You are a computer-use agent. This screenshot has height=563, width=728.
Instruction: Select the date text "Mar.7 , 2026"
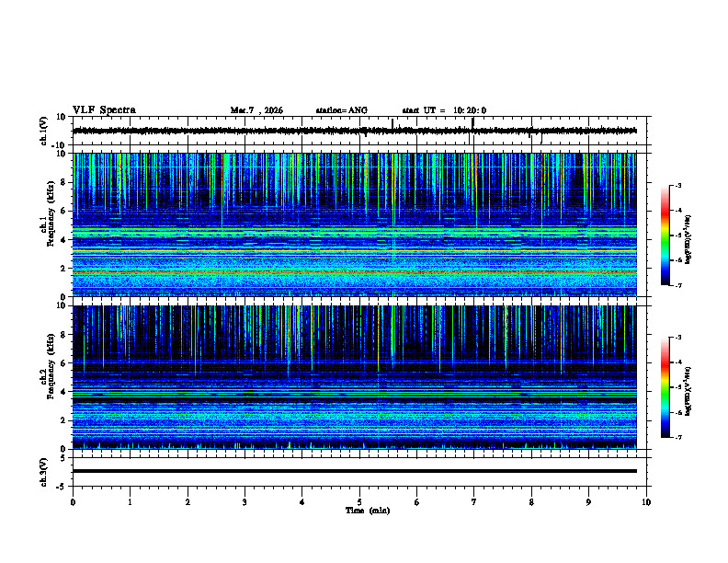click(256, 110)
